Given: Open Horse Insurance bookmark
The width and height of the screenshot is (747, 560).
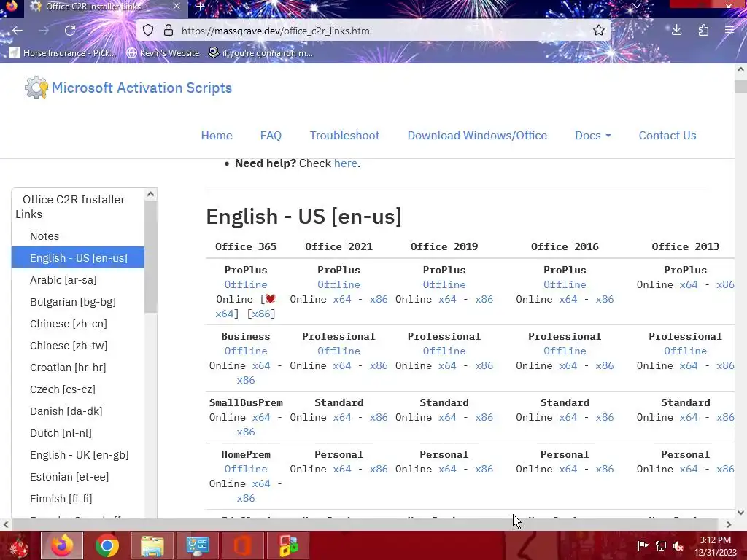Looking at the screenshot, I should click(x=63, y=52).
